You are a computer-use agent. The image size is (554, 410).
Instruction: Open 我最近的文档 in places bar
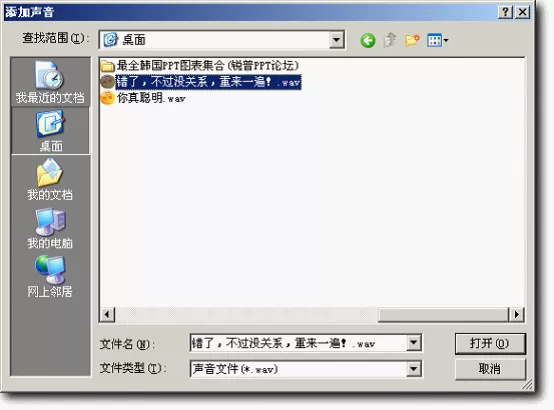[x=50, y=82]
